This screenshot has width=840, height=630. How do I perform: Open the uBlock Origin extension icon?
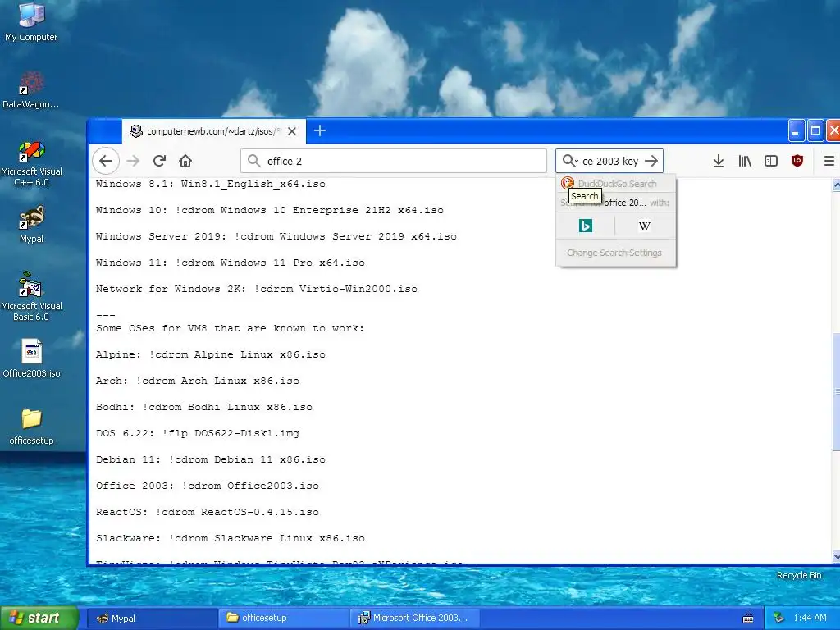[797, 161]
